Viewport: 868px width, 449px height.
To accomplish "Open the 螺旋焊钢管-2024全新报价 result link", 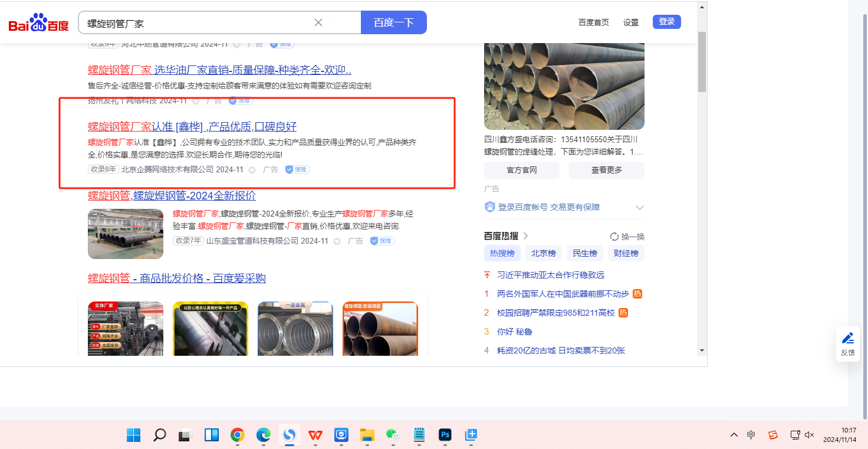I will (172, 195).
